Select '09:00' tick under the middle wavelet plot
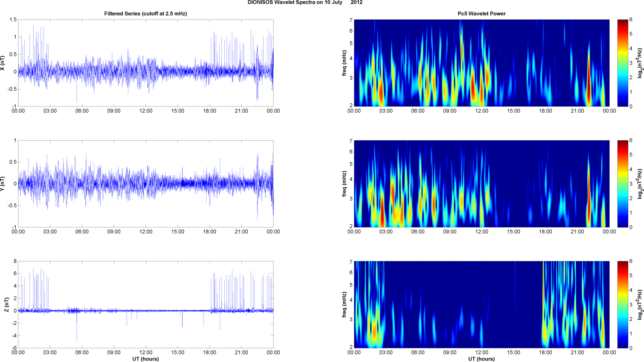The height and width of the screenshot is (362, 644). tap(450, 232)
